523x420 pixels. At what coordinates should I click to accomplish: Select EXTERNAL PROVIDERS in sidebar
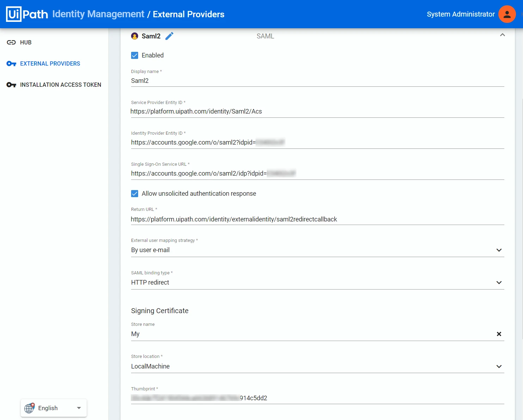pyautogui.click(x=50, y=63)
